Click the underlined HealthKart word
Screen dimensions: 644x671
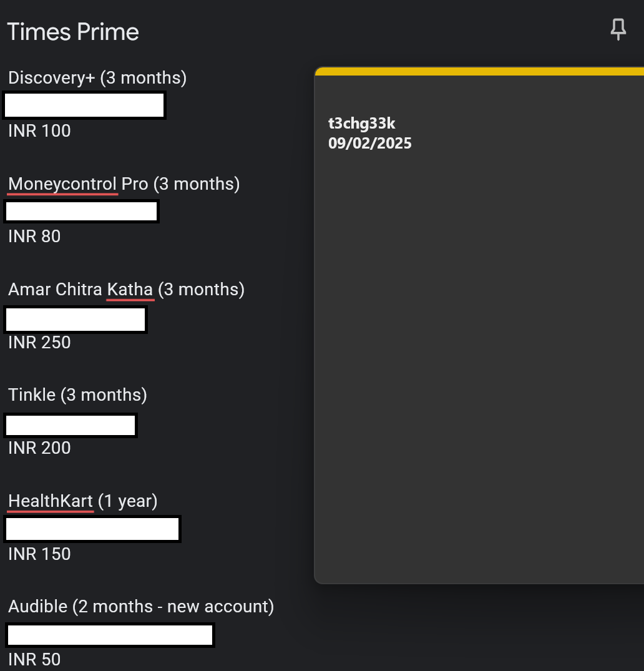51,501
